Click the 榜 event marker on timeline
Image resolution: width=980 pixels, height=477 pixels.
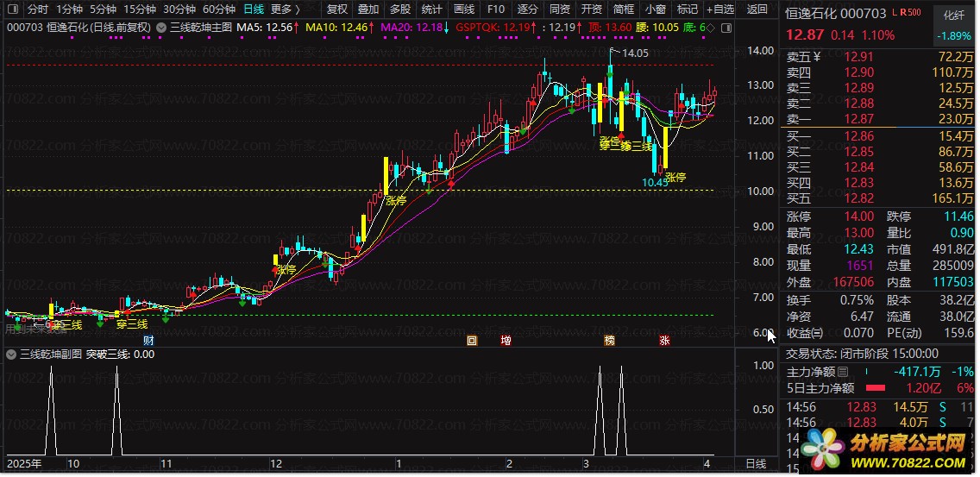(x=609, y=341)
